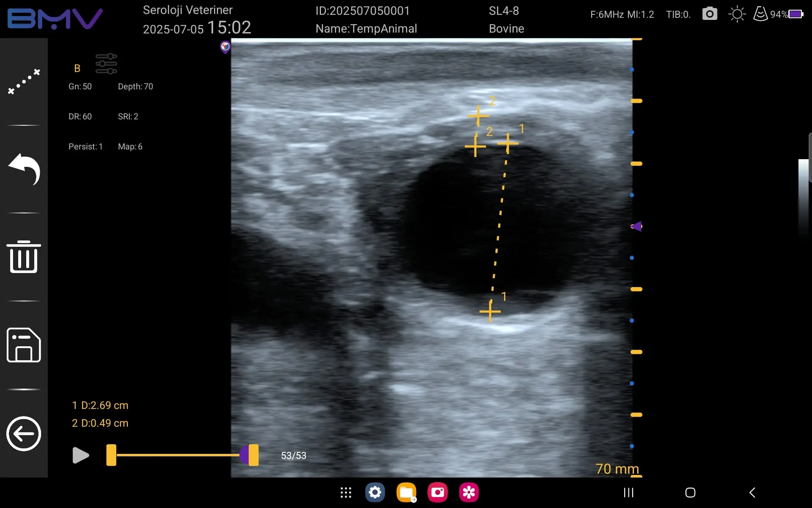The width and height of the screenshot is (812, 508).
Task: Open the Android app drawer grid
Action: [x=346, y=492]
